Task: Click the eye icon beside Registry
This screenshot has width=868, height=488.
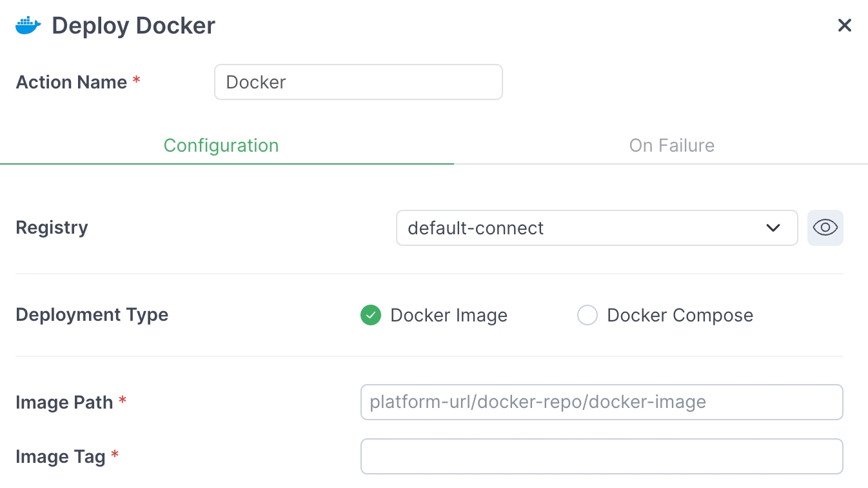Action: point(825,228)
